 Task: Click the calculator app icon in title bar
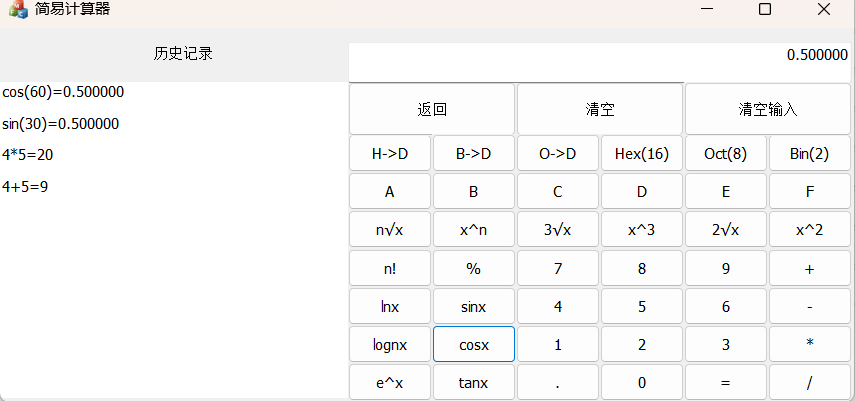coord(18,10)
